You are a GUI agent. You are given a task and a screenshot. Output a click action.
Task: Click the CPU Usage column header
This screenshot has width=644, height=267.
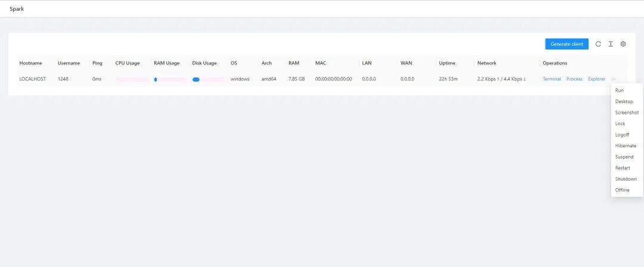tap(128, 63)
